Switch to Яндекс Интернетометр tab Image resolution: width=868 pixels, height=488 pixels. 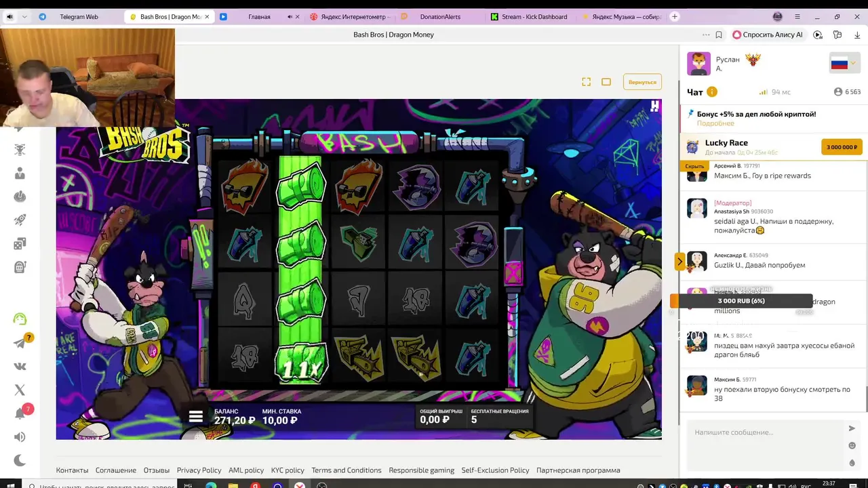click(x=352, y=17)
